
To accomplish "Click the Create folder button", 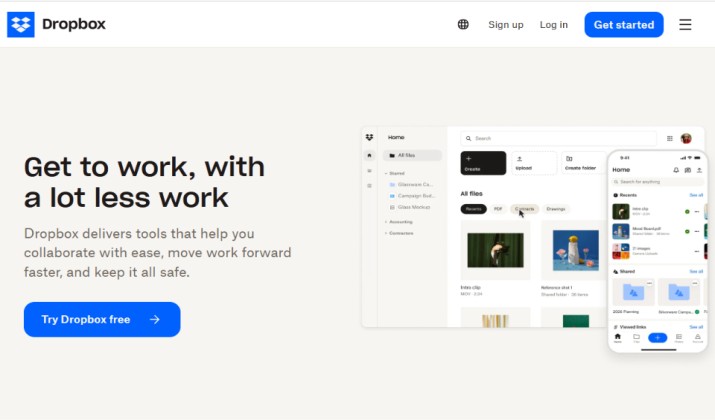I will 584,163.
